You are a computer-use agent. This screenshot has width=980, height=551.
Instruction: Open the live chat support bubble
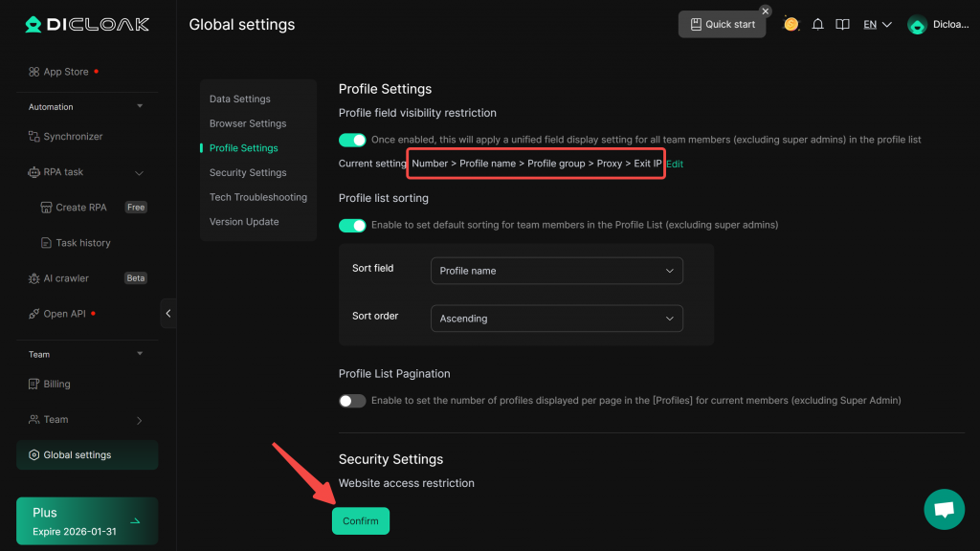pos(944,509)
